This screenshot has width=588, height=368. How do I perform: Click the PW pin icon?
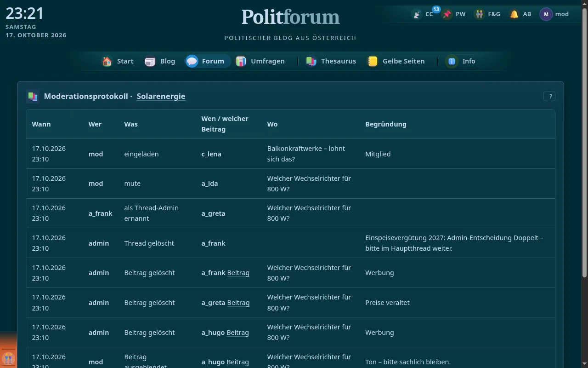coord(447,14)
